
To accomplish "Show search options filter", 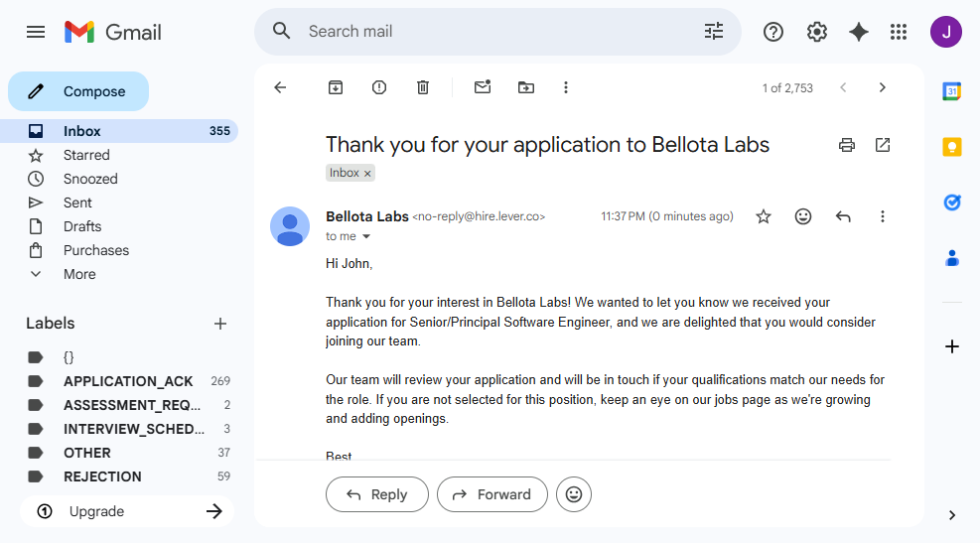I will click(x=714, y=32).
